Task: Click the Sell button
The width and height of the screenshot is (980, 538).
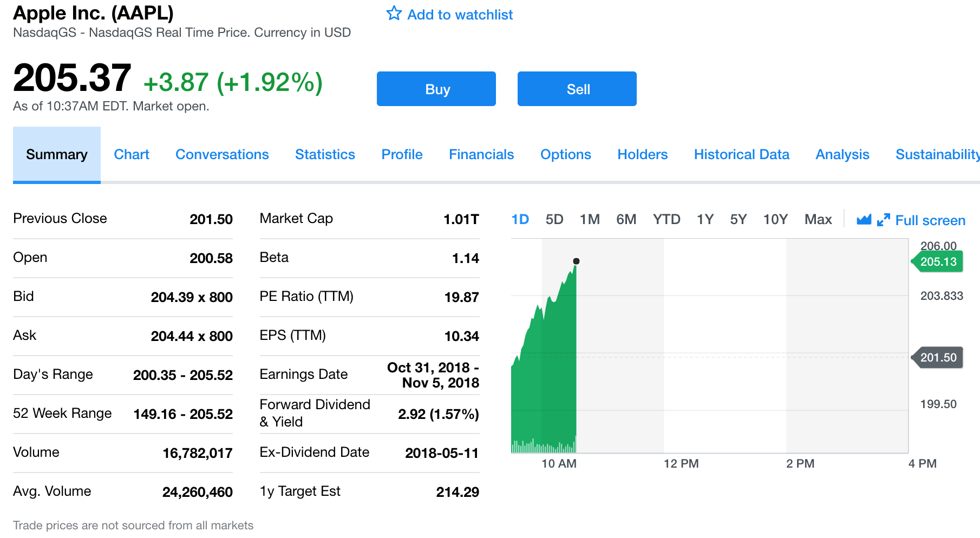Action: tap(577, 89)
